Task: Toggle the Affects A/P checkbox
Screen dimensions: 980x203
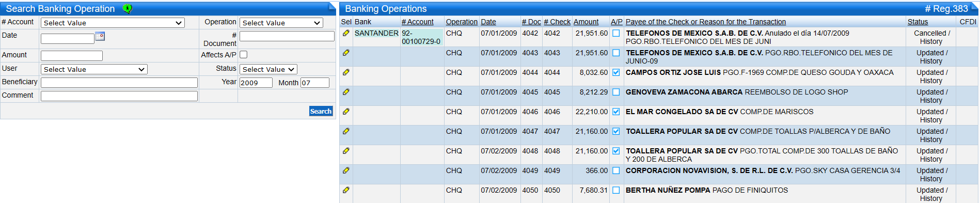Action: (244, 54)
